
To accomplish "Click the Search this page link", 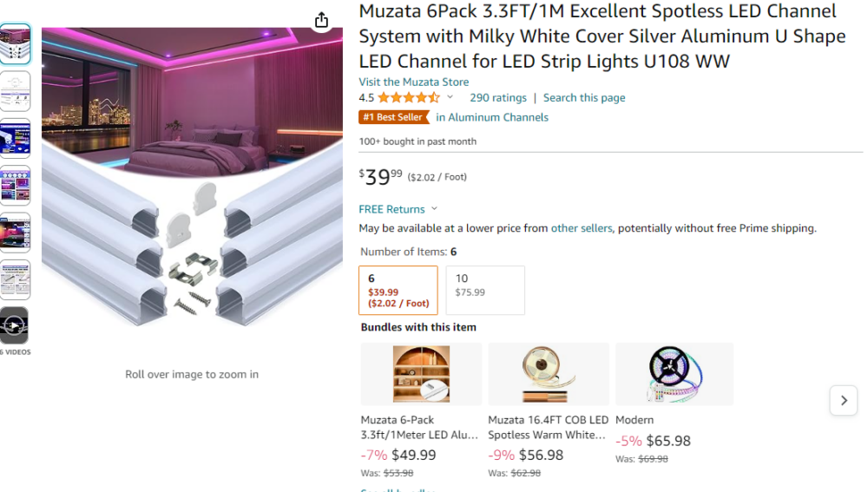I will [584, 98].
